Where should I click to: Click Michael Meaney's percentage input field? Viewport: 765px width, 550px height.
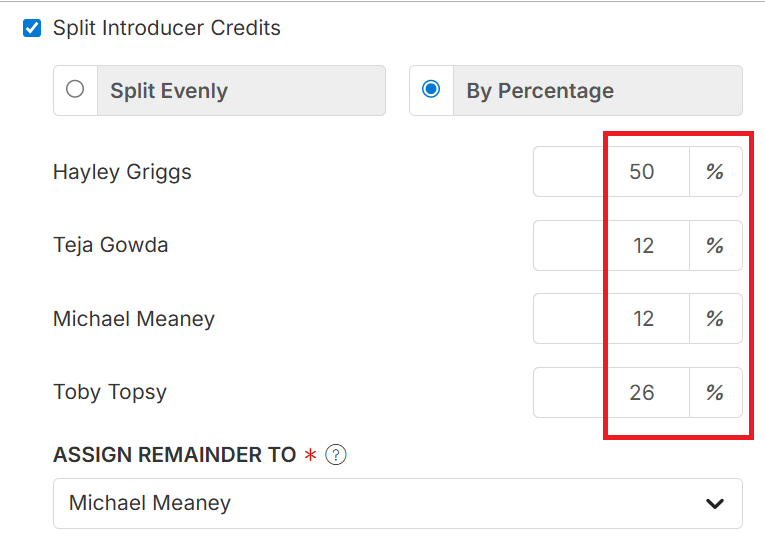click(611, 319)
